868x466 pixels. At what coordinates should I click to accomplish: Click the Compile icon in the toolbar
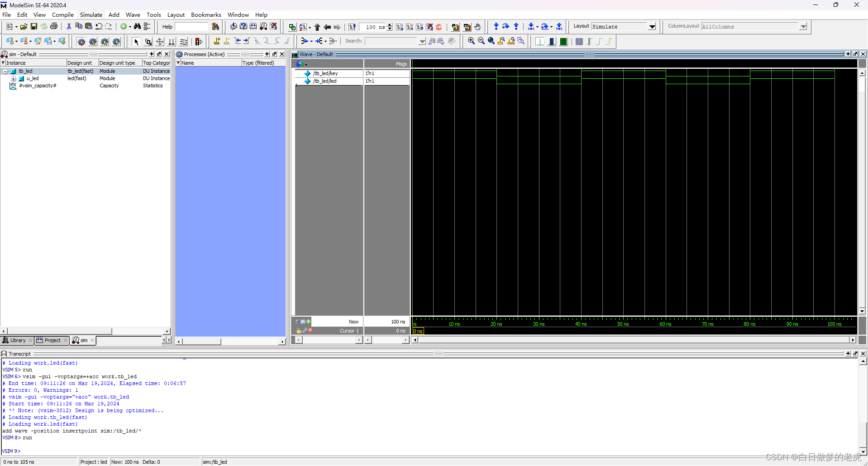pos(233,27)
